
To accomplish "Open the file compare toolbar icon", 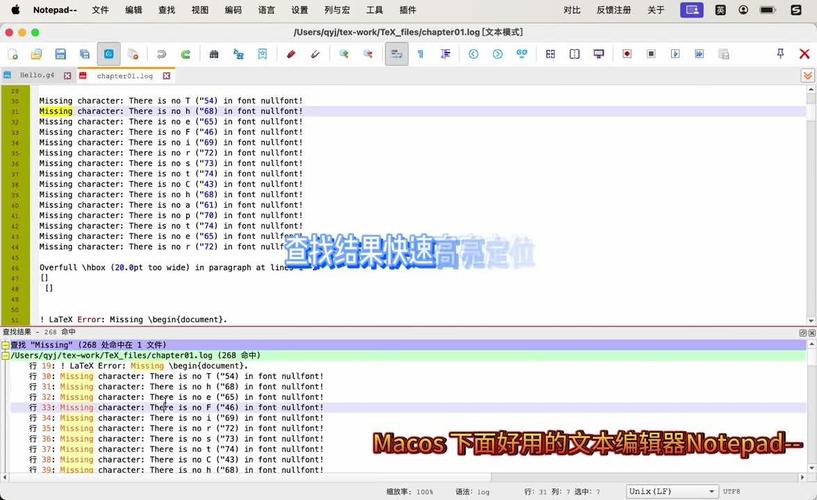I will (550, 54).
